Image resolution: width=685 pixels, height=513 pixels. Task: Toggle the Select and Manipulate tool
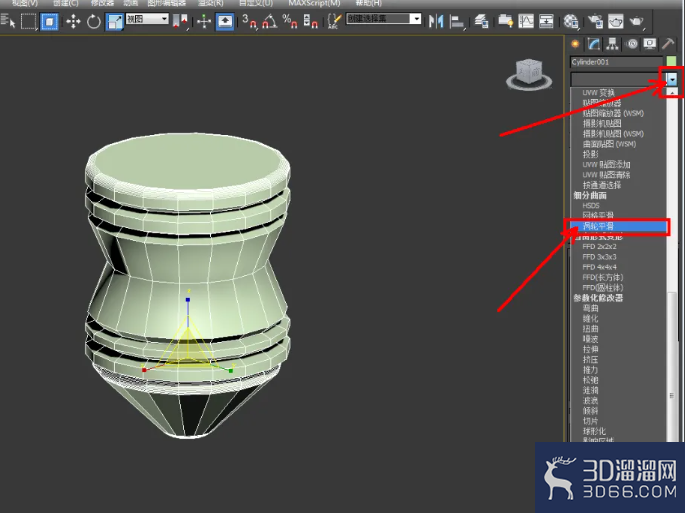204,21
